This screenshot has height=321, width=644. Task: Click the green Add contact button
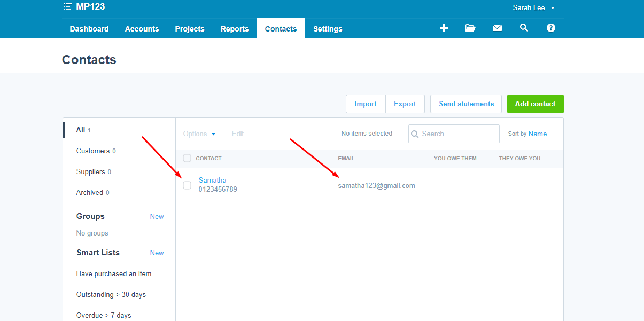(536, 104)
